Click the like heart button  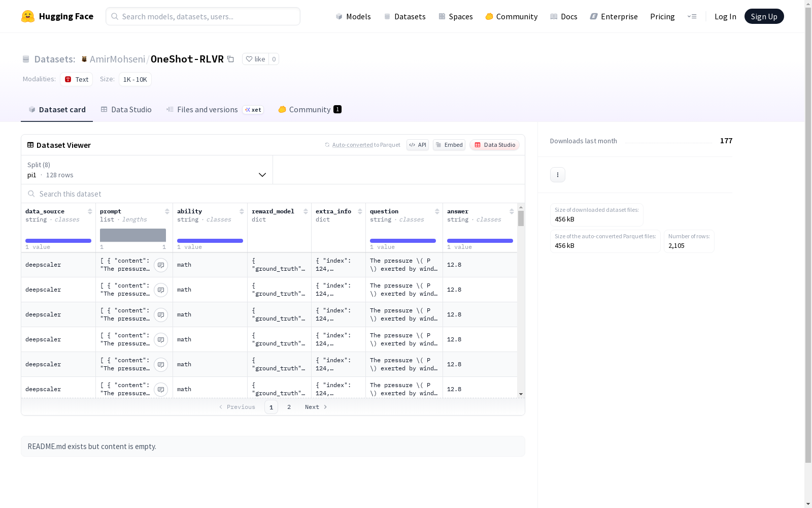(255, 59)
